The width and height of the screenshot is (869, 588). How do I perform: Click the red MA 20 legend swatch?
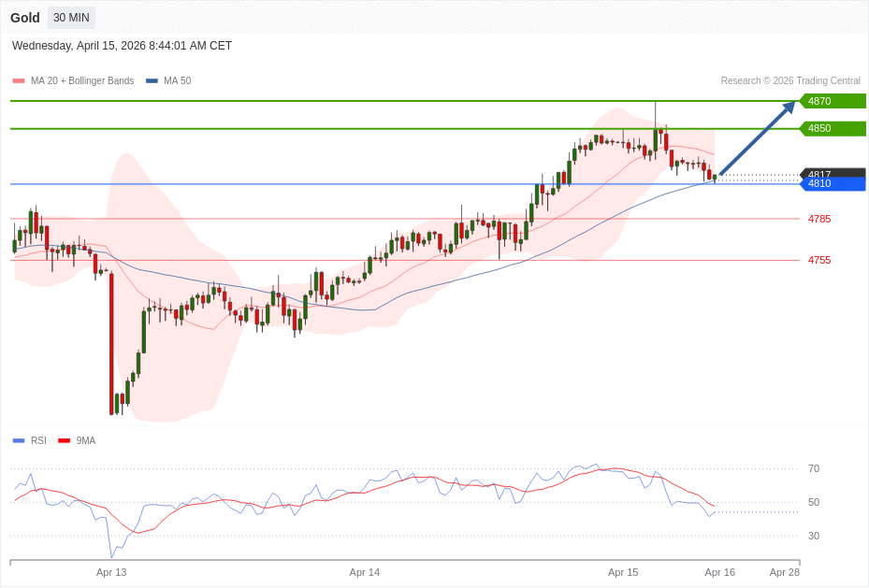coord(19,81)
